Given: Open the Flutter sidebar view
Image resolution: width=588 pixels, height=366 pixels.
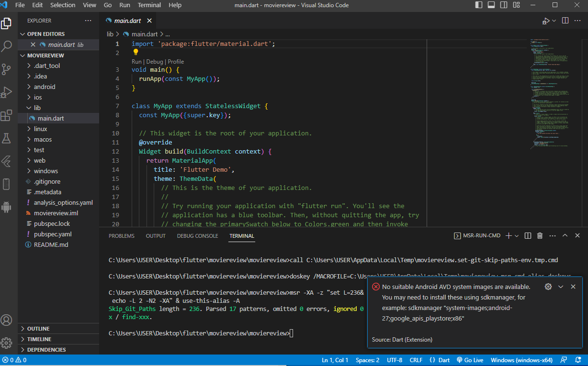Looking at the screenshot, I should coord(6,161).
